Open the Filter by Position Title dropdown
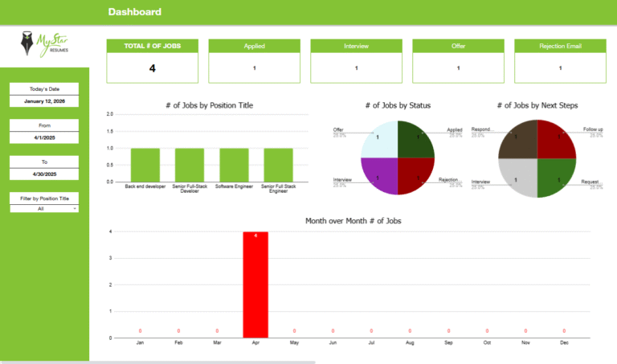The image size is (617, 364). pyautogui.click(x=44, y=208)
